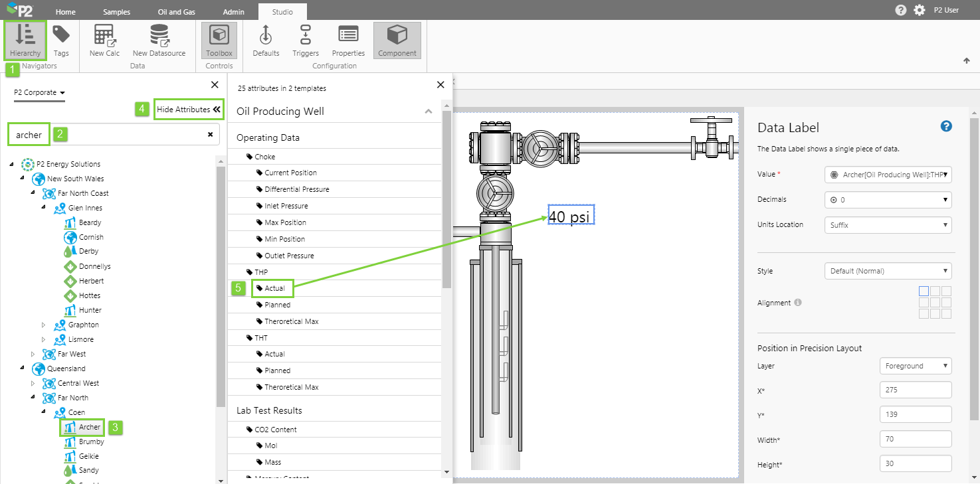Open the Tags navigator
The height and width of the screenshot is (484, 980).
[61, 40]
